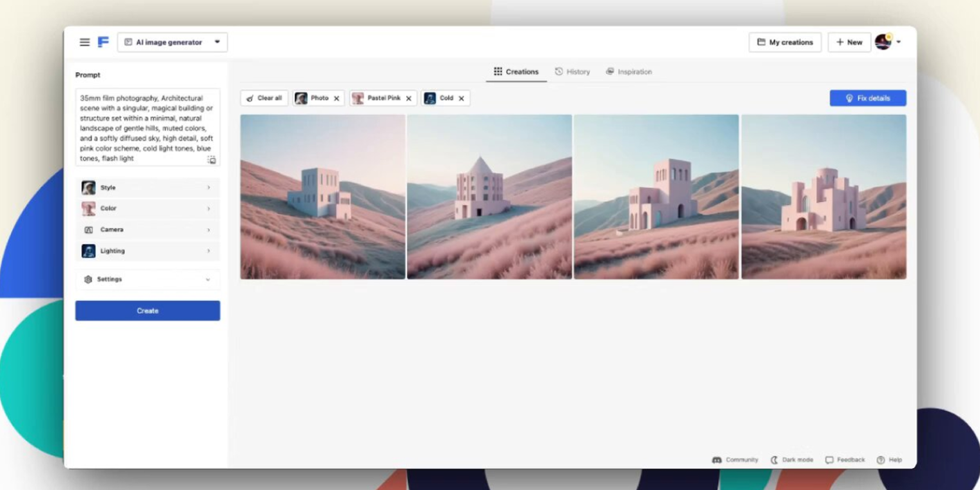Click the Freepik logo
The image size is (980, 490).
pos(103,42)
